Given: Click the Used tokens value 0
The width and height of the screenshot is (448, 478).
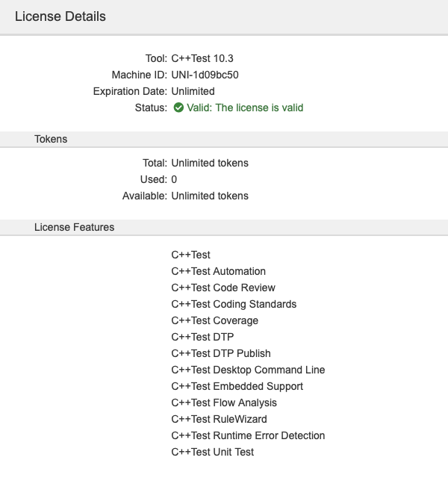Looking at the screenshot, I should tap(174, 179).
